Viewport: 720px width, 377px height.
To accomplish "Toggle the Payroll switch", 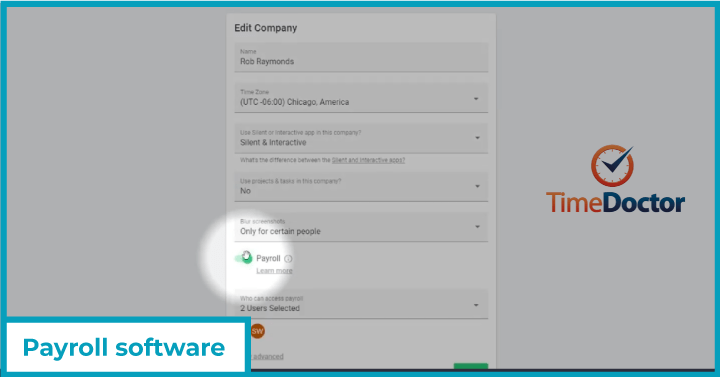I will tap(244, 258).
